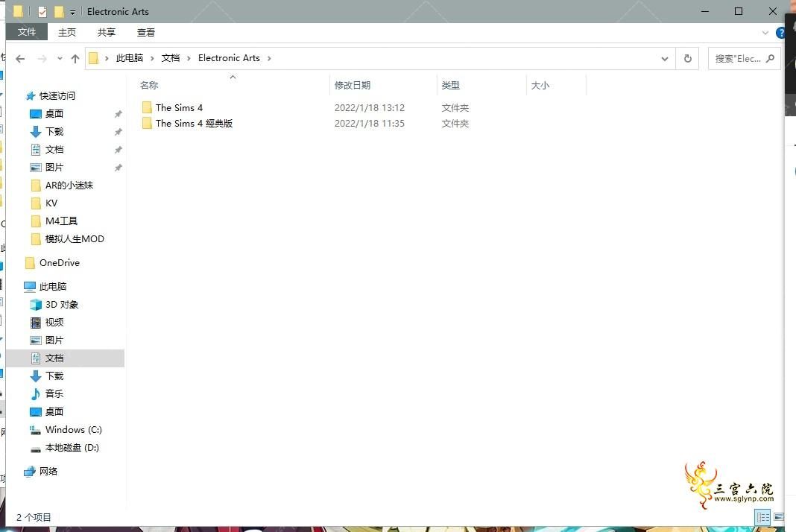Click the folder system icon in title bar
Viewport: 796px width, 532px height.
tap(19, 11)
